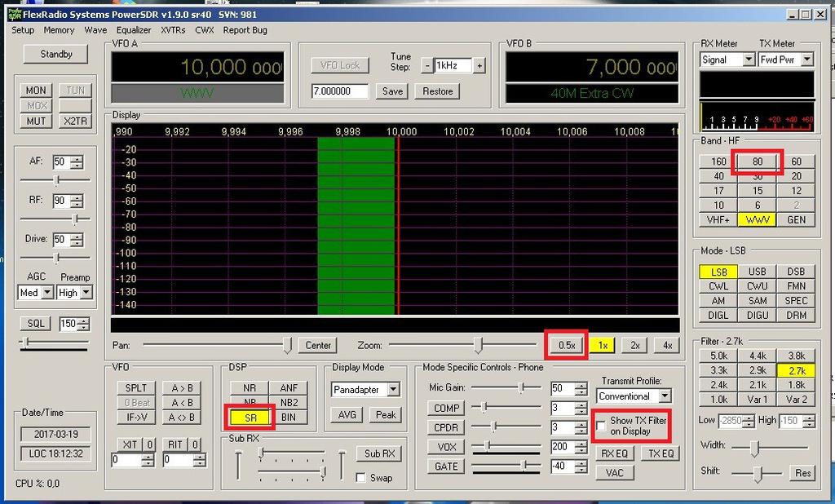Click the Restore frequency button

438,91
